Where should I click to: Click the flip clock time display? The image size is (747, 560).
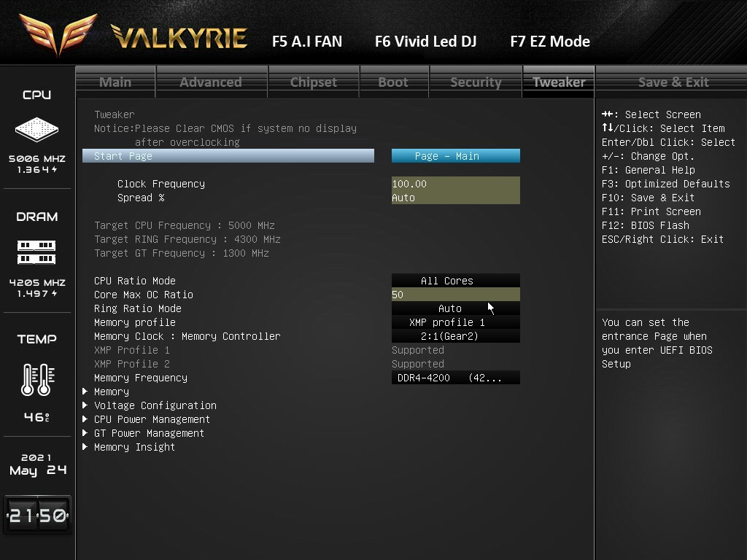click(37, 516)
